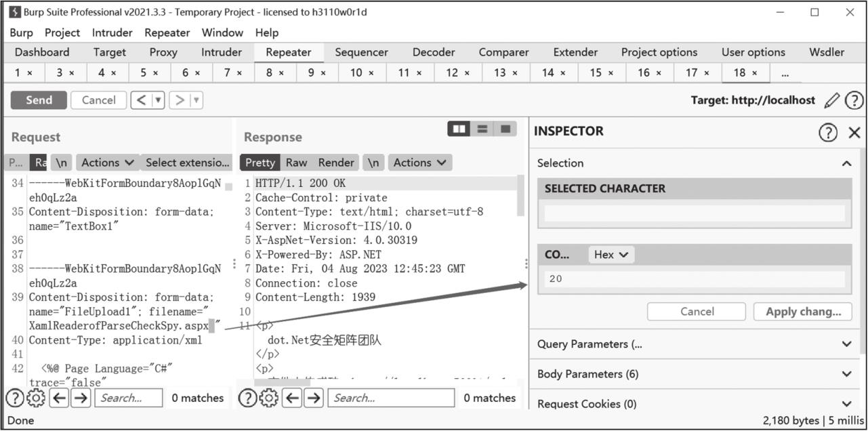Switch response view to Render
The image size is (868, 431).
click(x=336, y=163)
